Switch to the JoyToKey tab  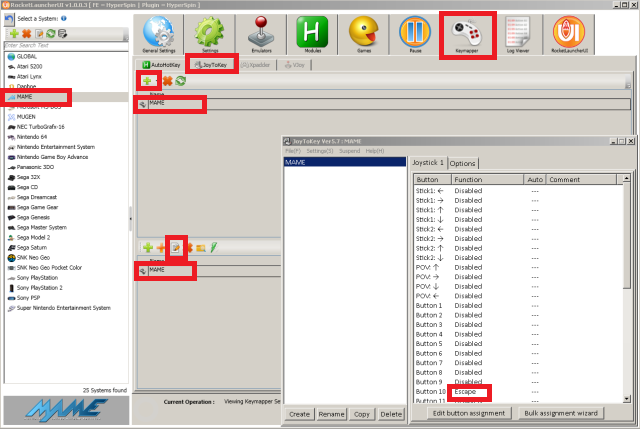[211, 65]
